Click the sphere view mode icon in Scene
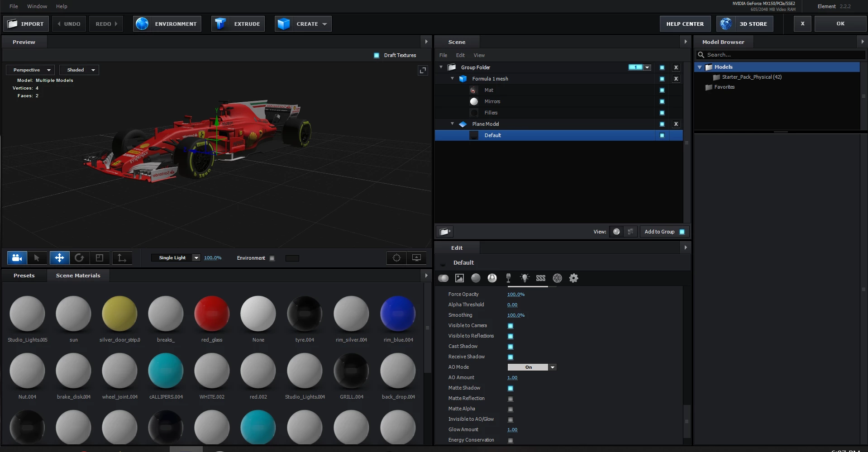This screenshot has width=868, height=452. click(616, 232)
